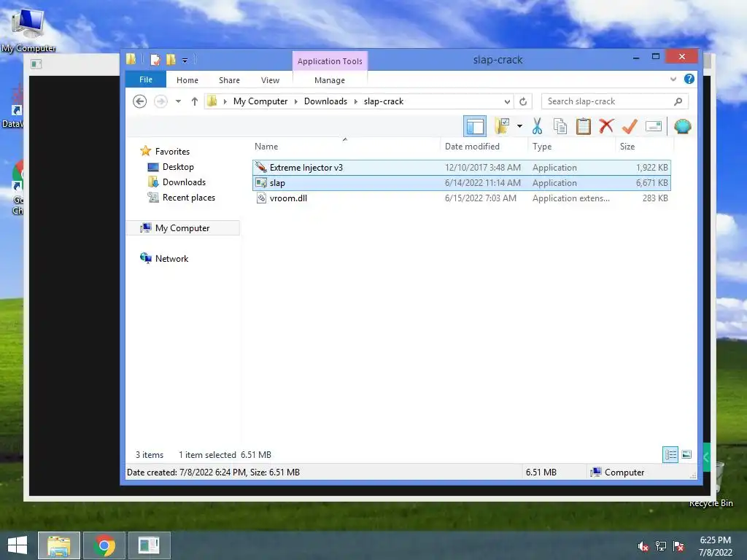Screen dimensions: 747x560
Task: Click My Computer in the address path
Action: [260, 101]
